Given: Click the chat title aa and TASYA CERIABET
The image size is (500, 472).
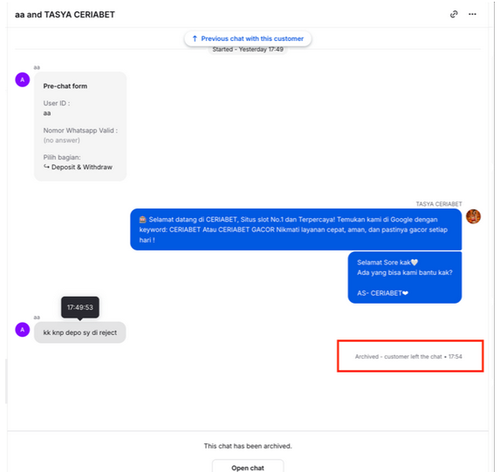Looking at the screenshot, I should (65, 15).
